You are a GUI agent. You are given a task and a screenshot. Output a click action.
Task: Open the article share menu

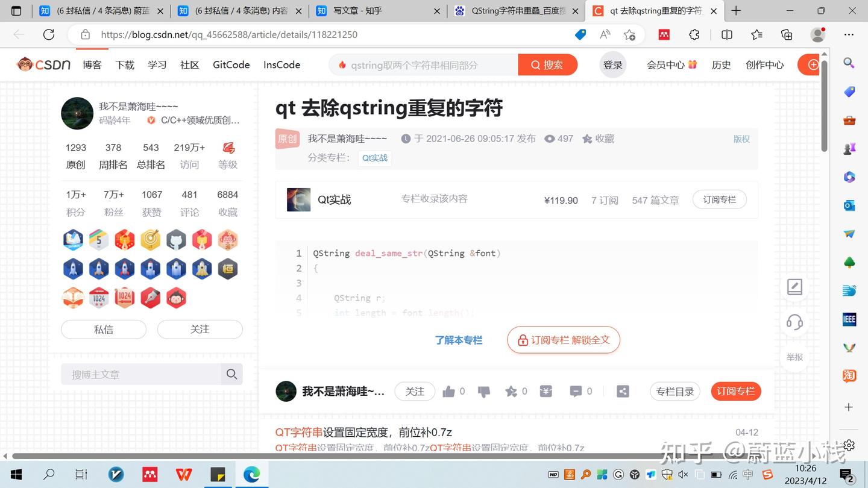623,391
